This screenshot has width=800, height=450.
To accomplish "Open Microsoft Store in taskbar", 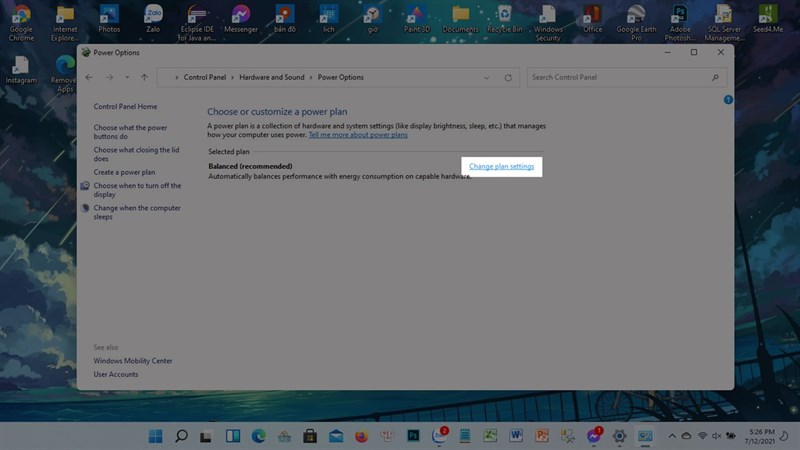I will 310,436.
